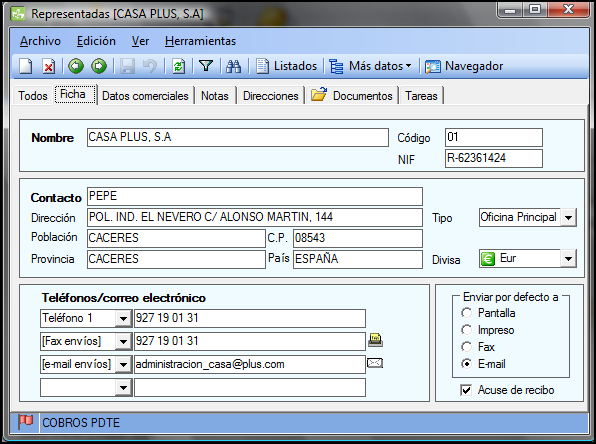
Task: Open the Herramientas menu
Action: coord(200,41)
